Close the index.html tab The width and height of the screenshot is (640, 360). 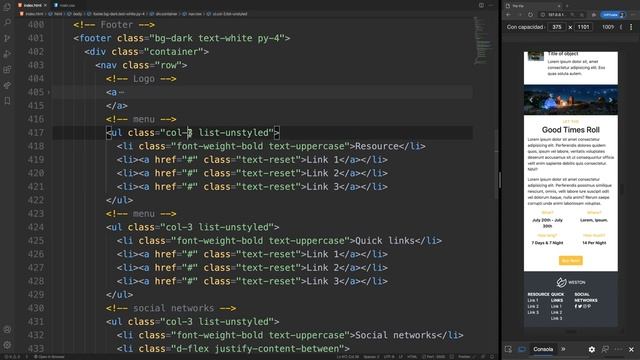(x=45, y=5)
